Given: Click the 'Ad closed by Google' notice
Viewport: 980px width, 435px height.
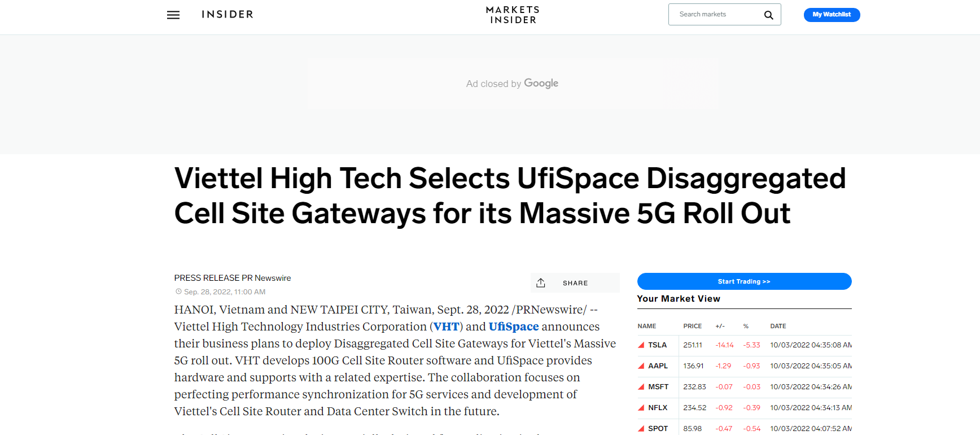Looking at the screenshot, I should point(512,84).
